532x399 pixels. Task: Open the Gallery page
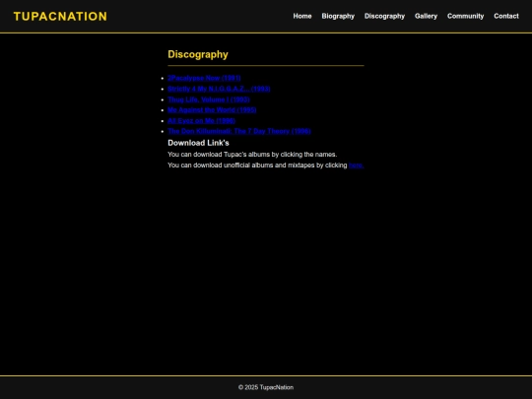pos(426,16)
